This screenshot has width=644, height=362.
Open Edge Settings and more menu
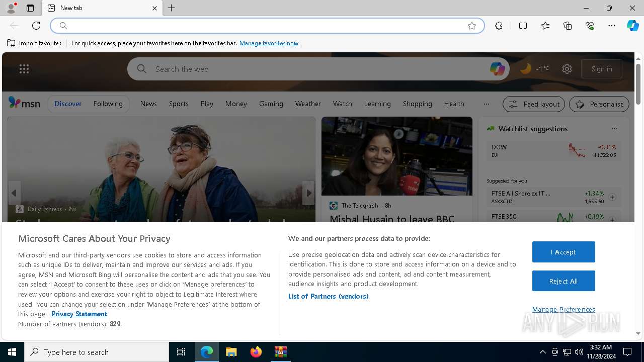[x=612, y=26]
